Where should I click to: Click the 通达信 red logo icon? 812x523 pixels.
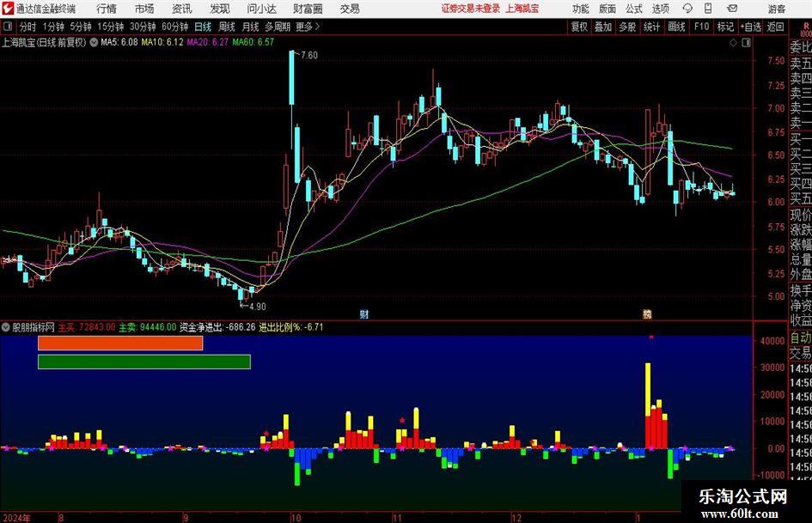tap(8, 9)
